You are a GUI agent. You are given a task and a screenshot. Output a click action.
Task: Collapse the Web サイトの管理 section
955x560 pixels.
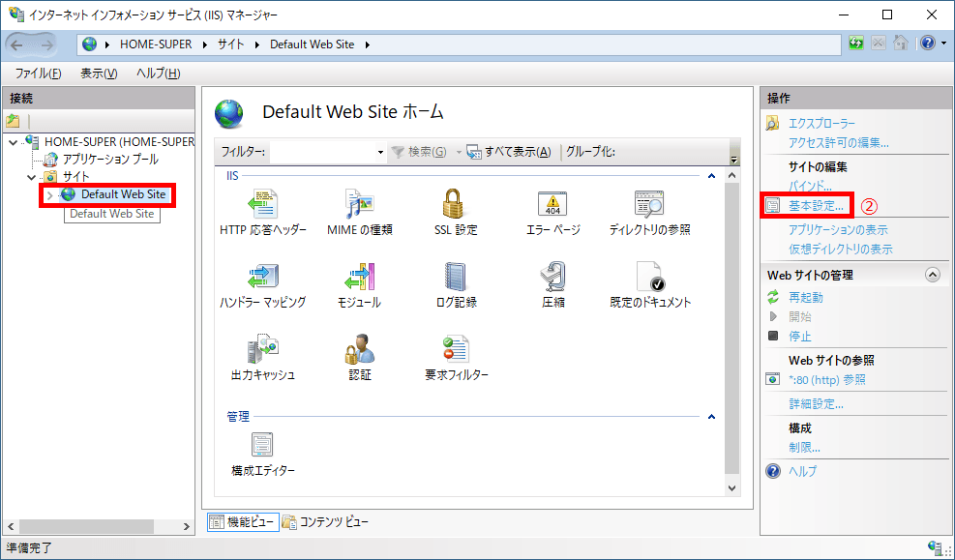pos(932,274)
